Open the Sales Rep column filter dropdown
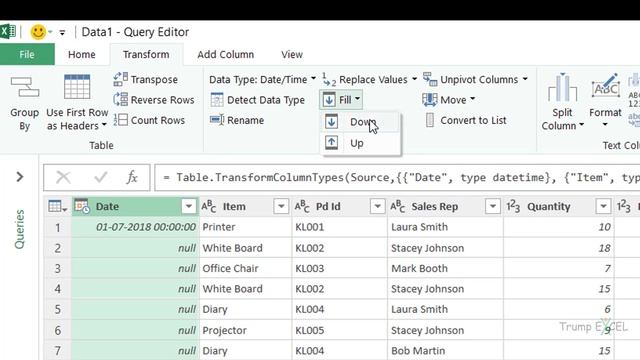 click(x=493, y=207)
